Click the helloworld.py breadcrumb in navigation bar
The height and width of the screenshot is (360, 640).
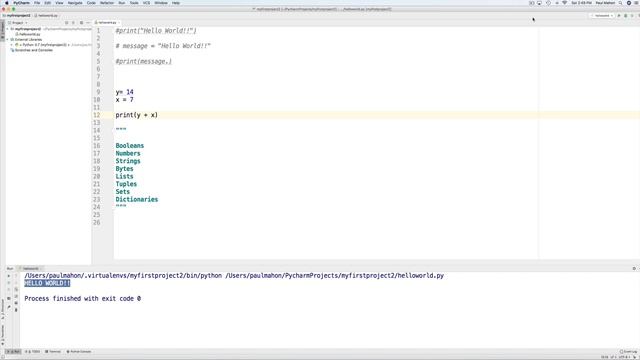47,16
